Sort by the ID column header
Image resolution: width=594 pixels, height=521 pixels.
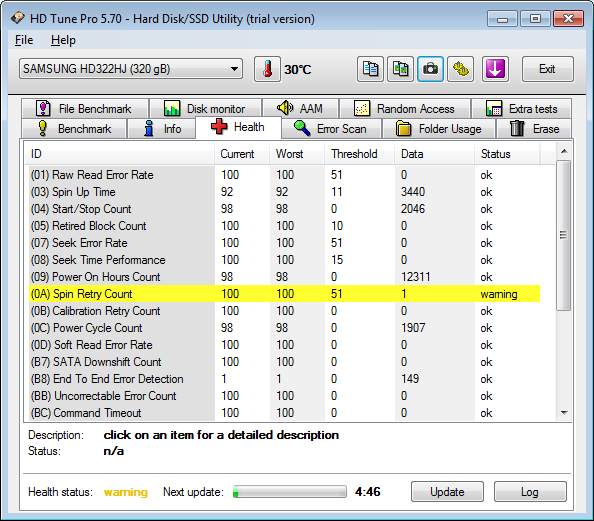(120, 154)
